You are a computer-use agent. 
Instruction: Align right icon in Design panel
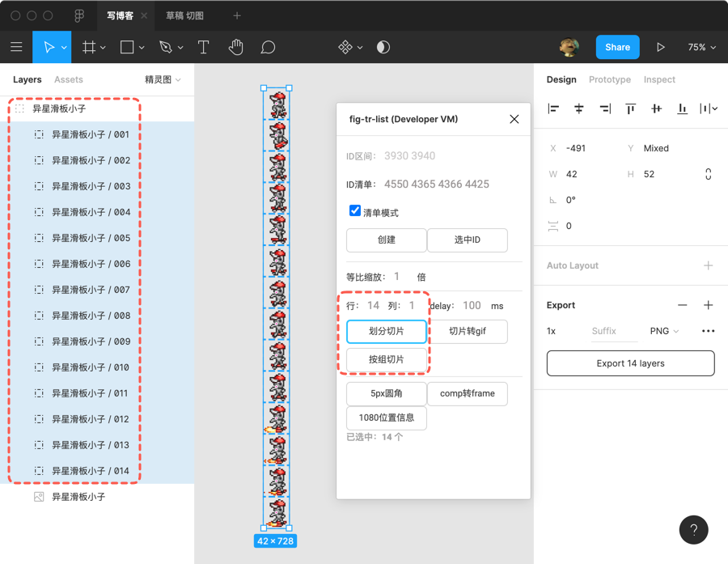pyautogui.click(x=605, y=108)
